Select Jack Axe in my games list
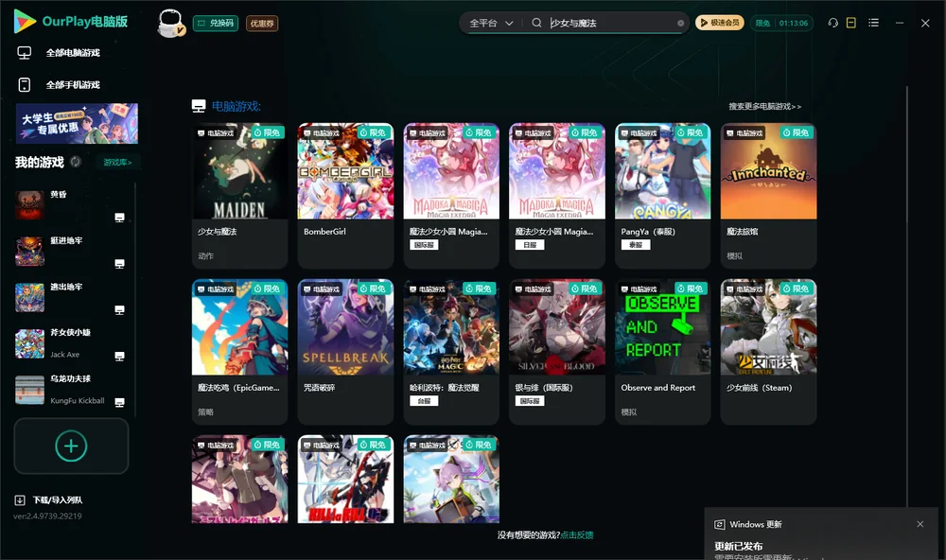This screenshot has height=560, width=946. [x=71, y=343]
